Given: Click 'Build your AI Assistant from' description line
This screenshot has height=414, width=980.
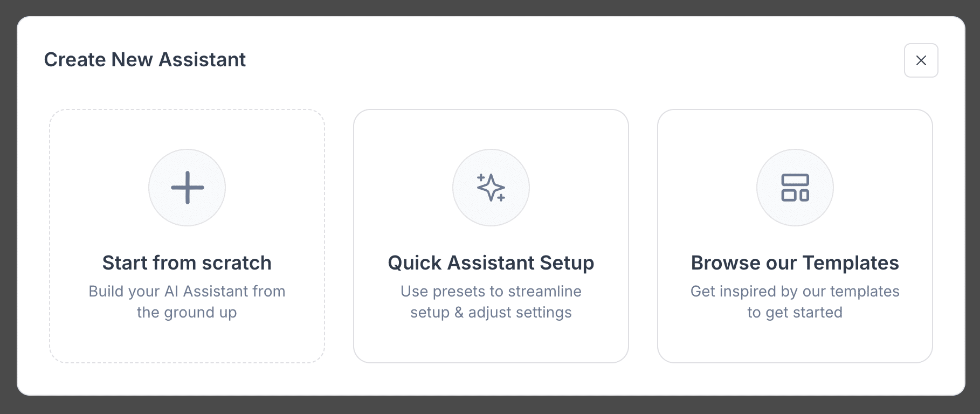Looking at the screenshot, I should point(187,291).
